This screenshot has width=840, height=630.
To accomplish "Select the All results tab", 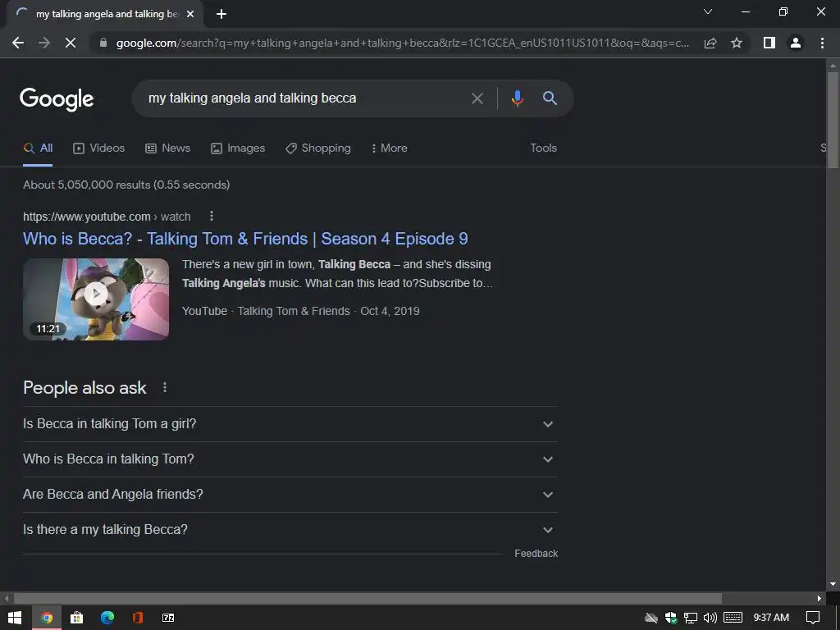I will pyautogui.click(x=38, y=148).
